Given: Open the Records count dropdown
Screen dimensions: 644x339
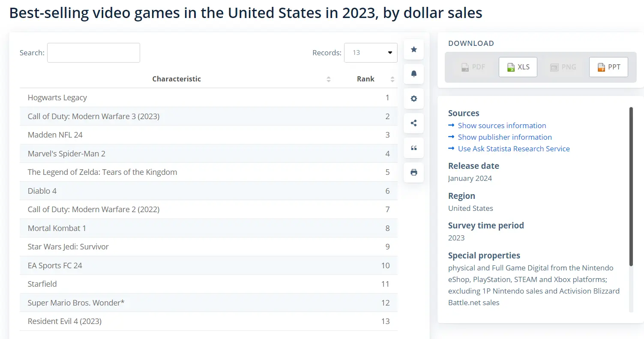Looking at the screenshot, I should (x=371, y=53).
